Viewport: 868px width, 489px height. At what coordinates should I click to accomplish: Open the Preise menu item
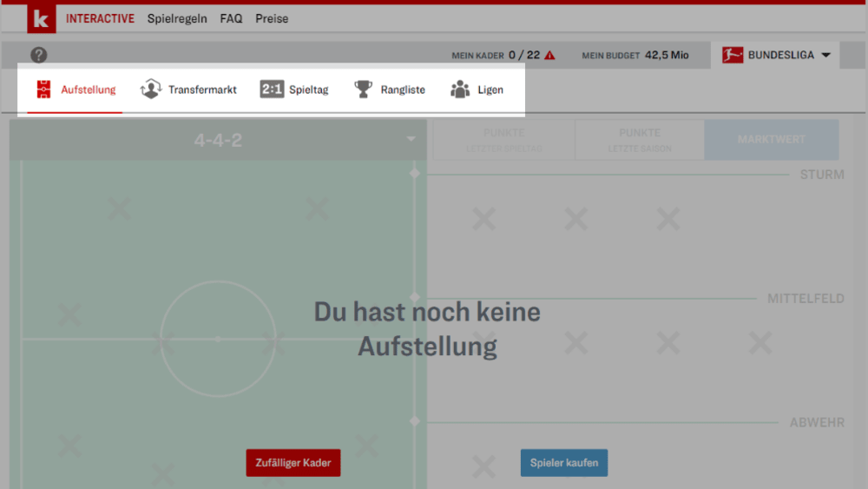[x=272, y=18]
